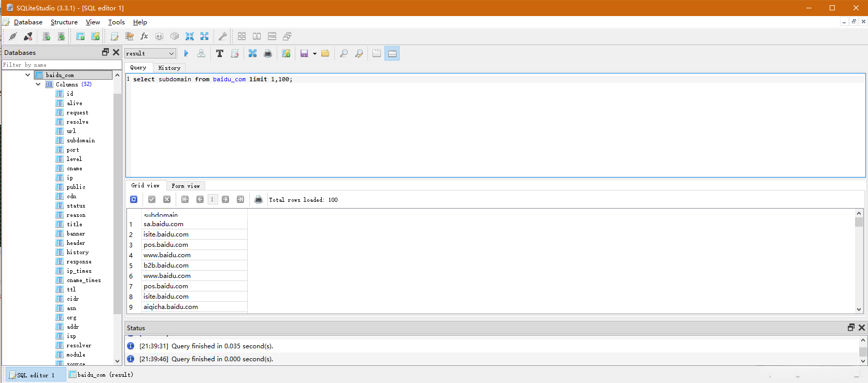This screenshot has height=383, width=868.
Task: Open a new SQL editor window
Action: coord(115,36)
